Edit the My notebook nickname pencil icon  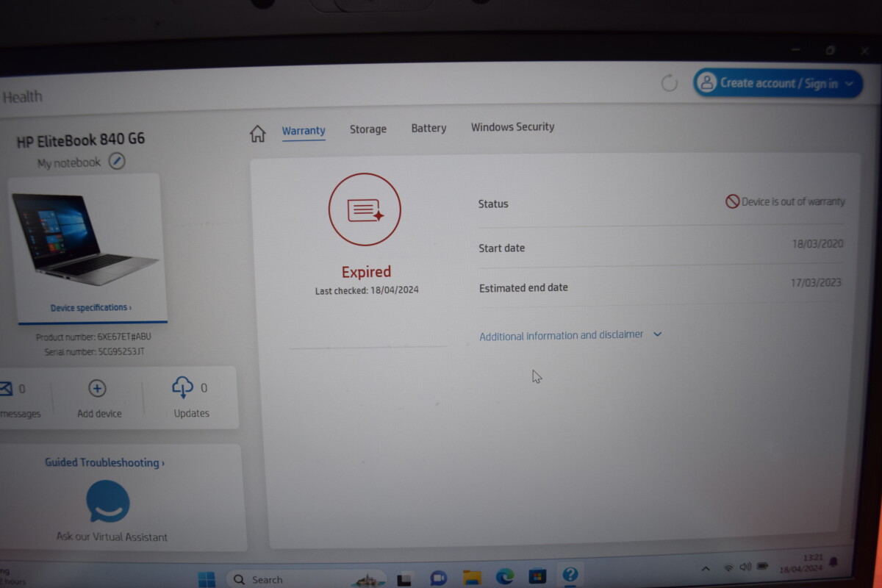(117, 162)
